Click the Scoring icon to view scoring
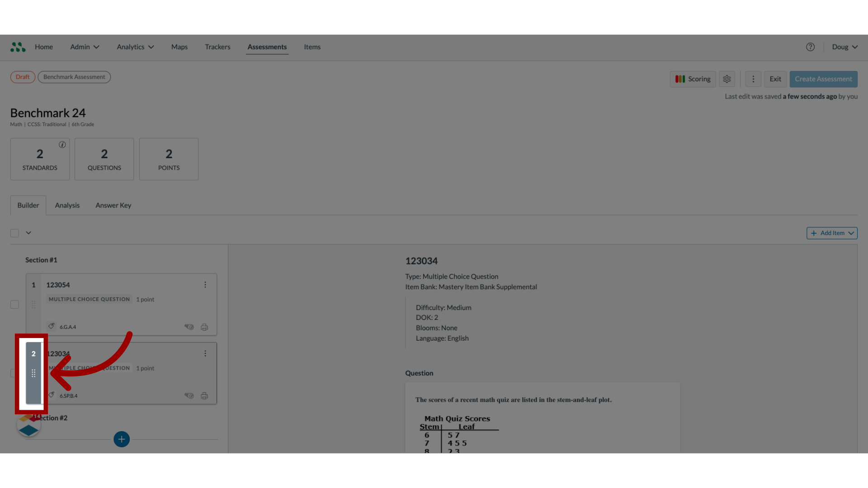The height and width of the screenshot is (488, 868). click(x=693, y=79)
